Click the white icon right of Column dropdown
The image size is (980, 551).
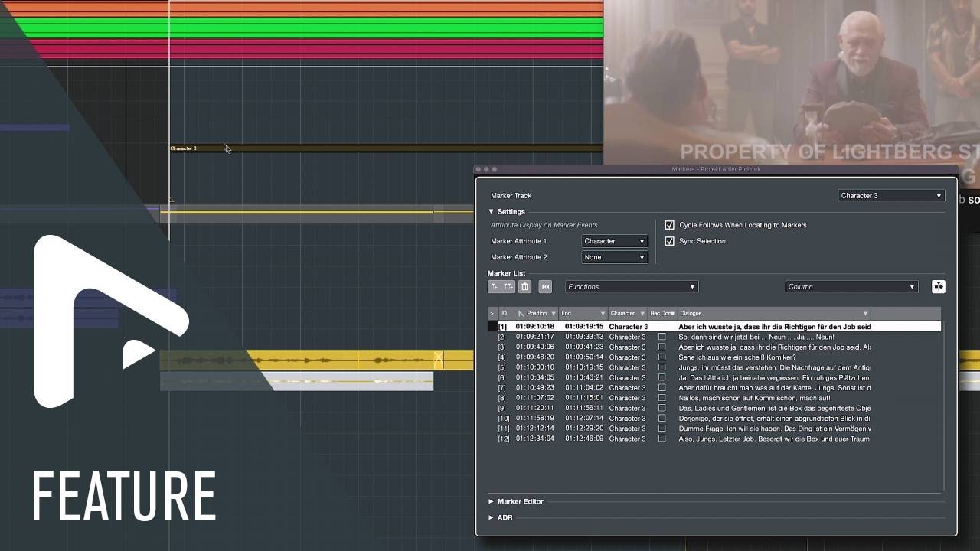938,286
